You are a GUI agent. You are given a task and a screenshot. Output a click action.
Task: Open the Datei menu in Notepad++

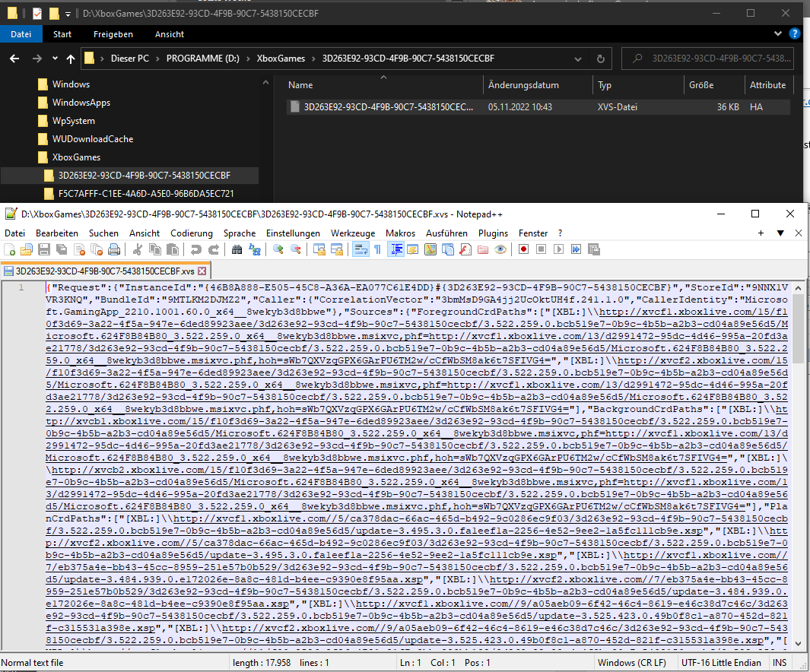point(15,233)
